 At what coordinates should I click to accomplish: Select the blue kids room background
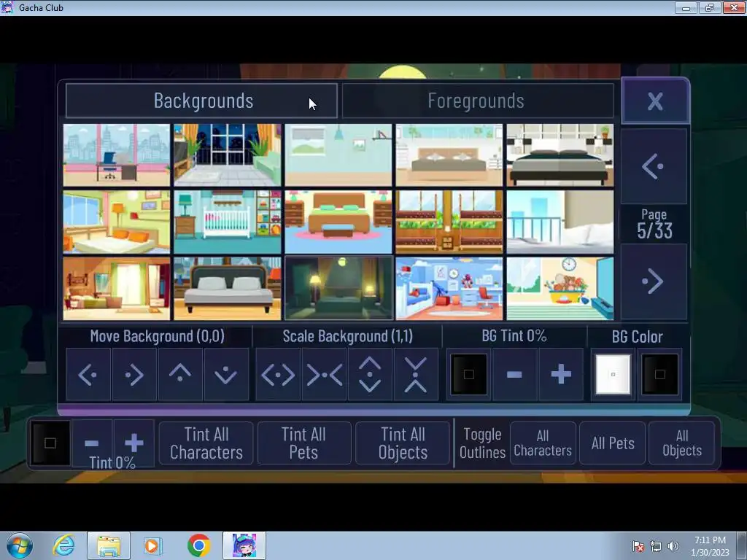click(x=449, y=289)
